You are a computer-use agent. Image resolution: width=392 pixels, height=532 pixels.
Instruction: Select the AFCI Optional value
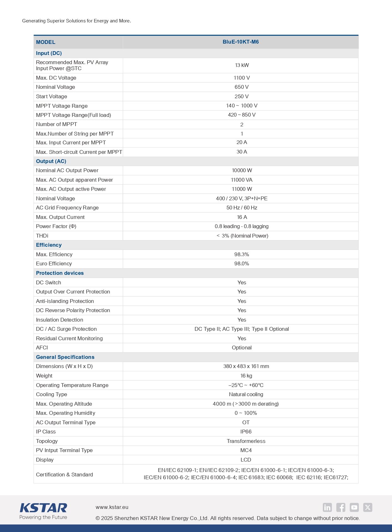[x=242, y=348]
